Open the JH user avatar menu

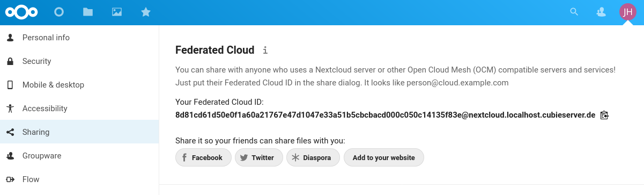coord(628,12)
